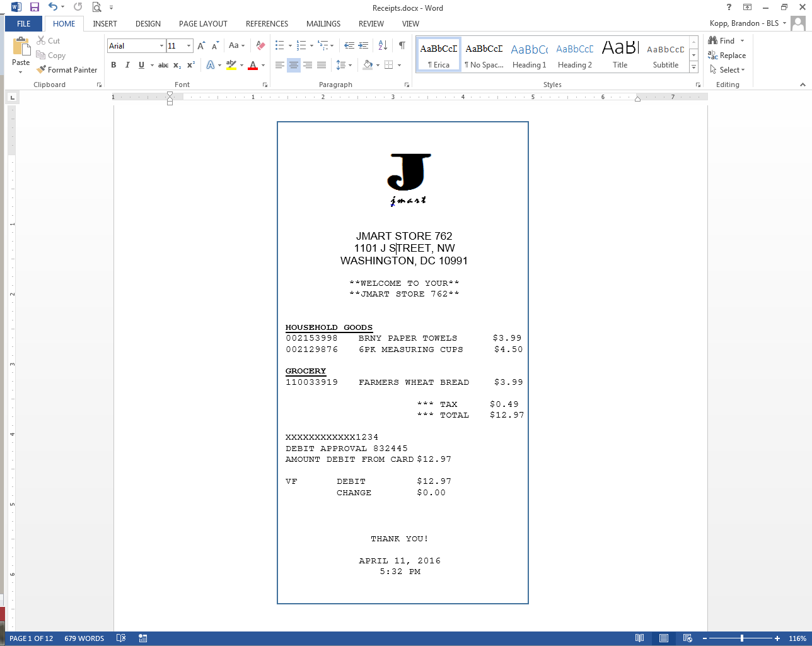Switch to the REFERENCES tab
Viewport: 812px width, 646px height.
(x=267, y=24)
